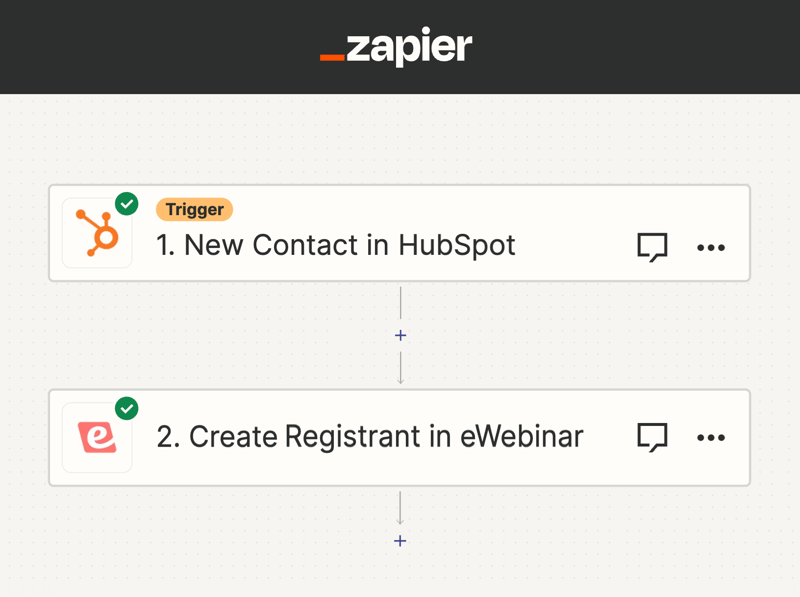Click the zapier wordmark in the header
Screen dimensions: 800x597
coord(408,47)
